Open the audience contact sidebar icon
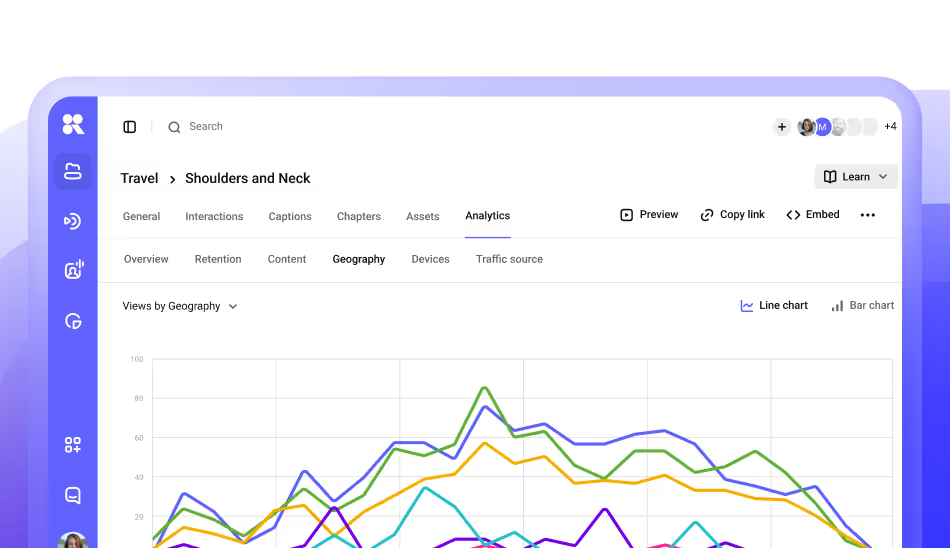 coord(73,269)
